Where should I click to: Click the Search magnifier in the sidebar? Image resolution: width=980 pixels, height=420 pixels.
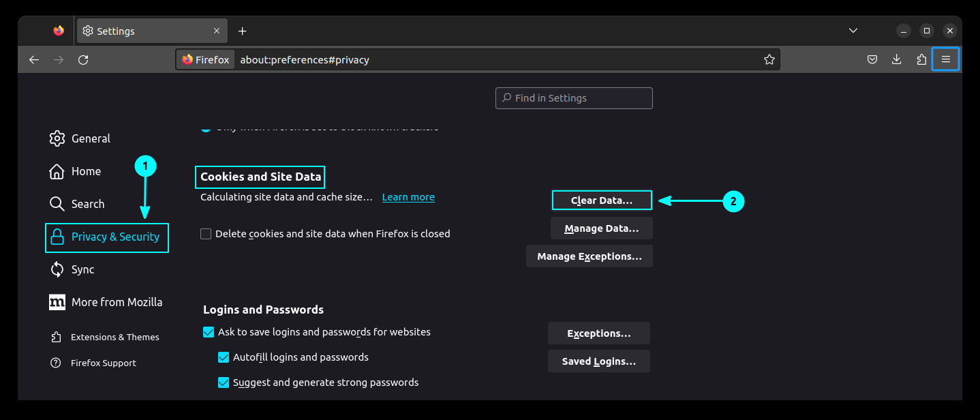(x=57, y=204)
